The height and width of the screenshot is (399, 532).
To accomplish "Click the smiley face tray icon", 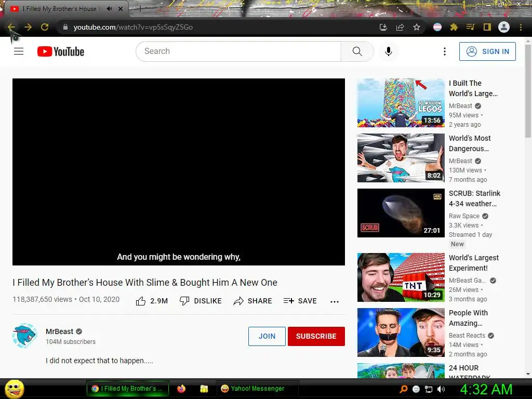I will (416, 389).
